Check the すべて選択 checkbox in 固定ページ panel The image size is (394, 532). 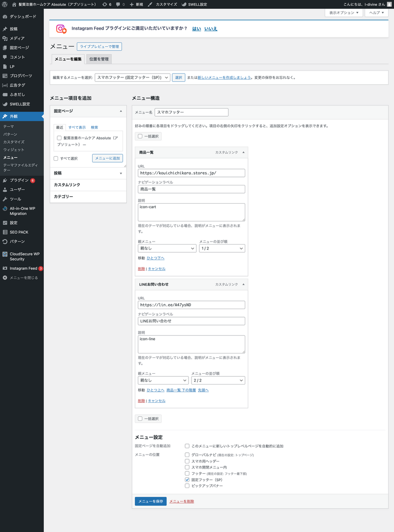click(x=56, y=158)
